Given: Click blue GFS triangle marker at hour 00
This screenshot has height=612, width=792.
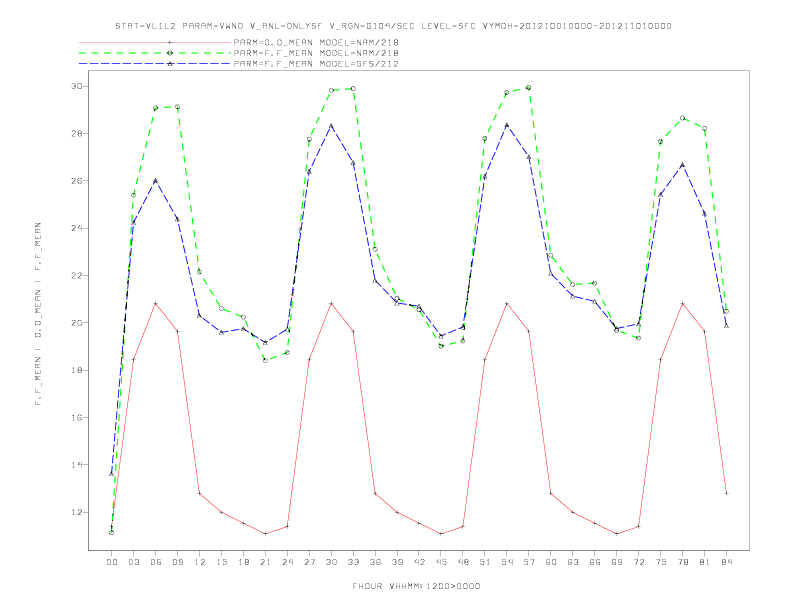Looking at the screenshot, I should [112, 474].
